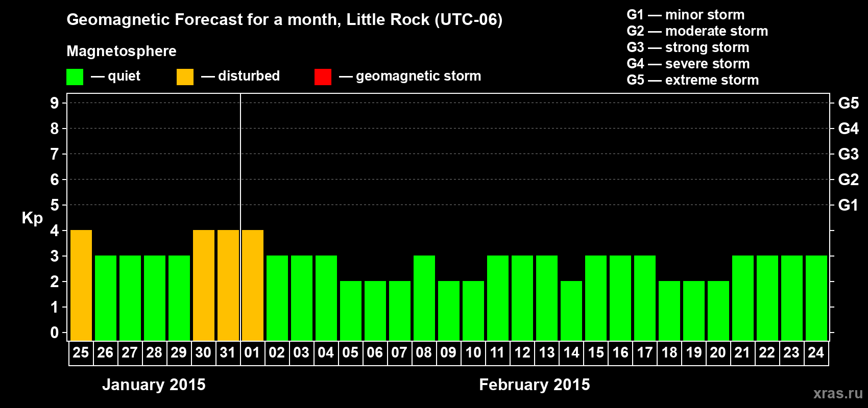Click the "04" date cell below the chart
Viewport: 868px width, 408px height.
pos(326,353)
